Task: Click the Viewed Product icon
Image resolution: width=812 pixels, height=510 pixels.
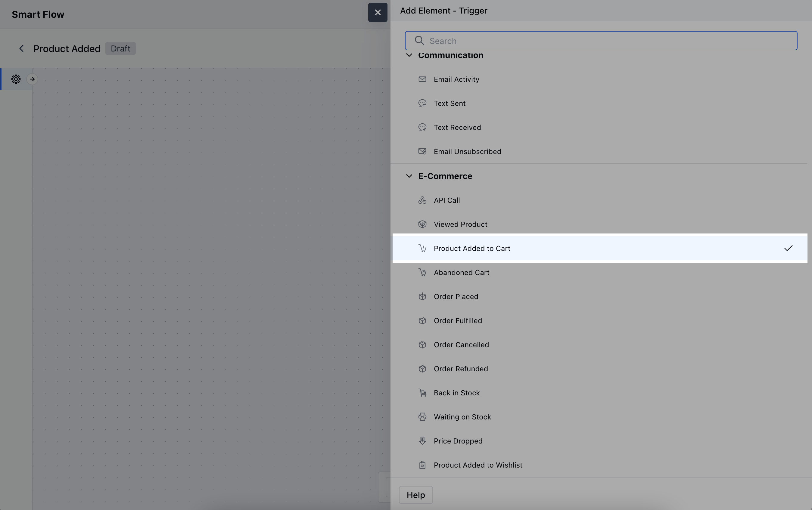Action: (422, 224)
